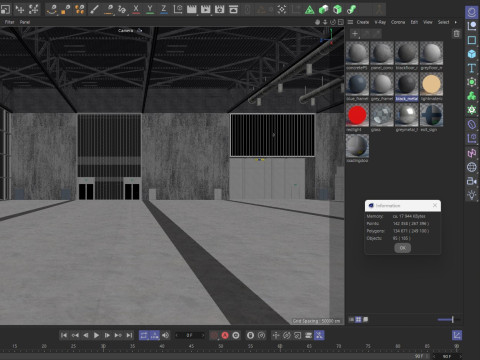Click the rectangle spline icon
The height and width of the screenshot is (360, 480).
[x=471, y=40]
